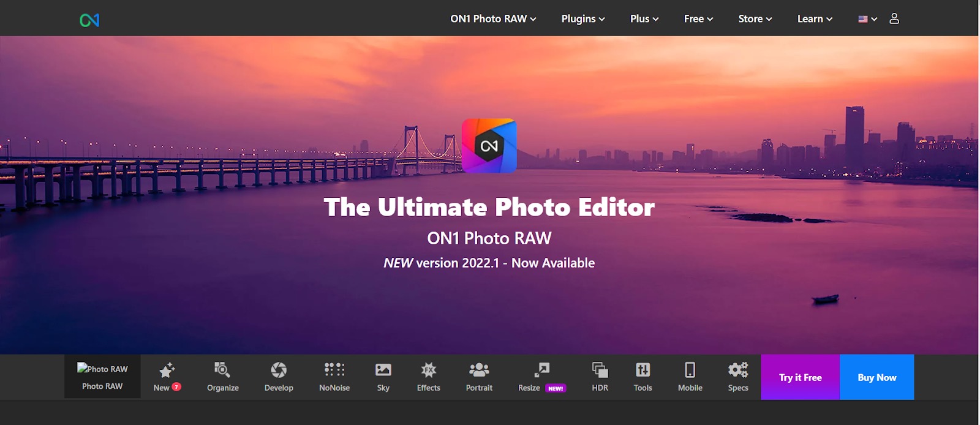Viewport: 980px width, 425px height.
Task: Click the HDR tab label
Action: pyautogui.click(x=600, y=388)
